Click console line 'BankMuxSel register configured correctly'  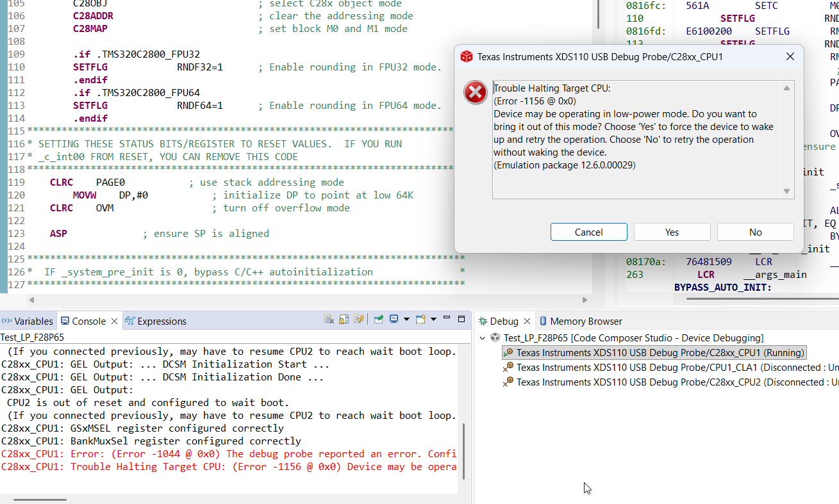click(151, 441)
